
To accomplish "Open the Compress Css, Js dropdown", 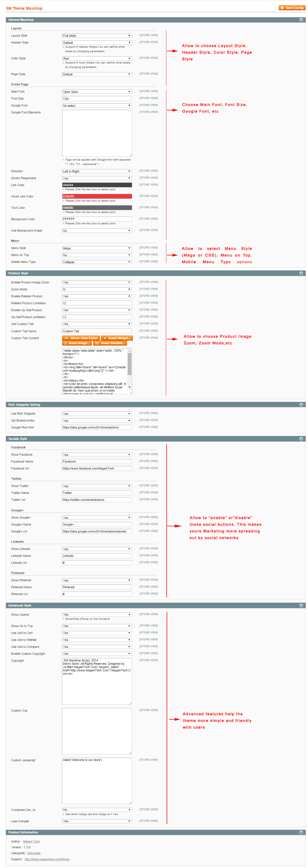I will click(97, 810).
